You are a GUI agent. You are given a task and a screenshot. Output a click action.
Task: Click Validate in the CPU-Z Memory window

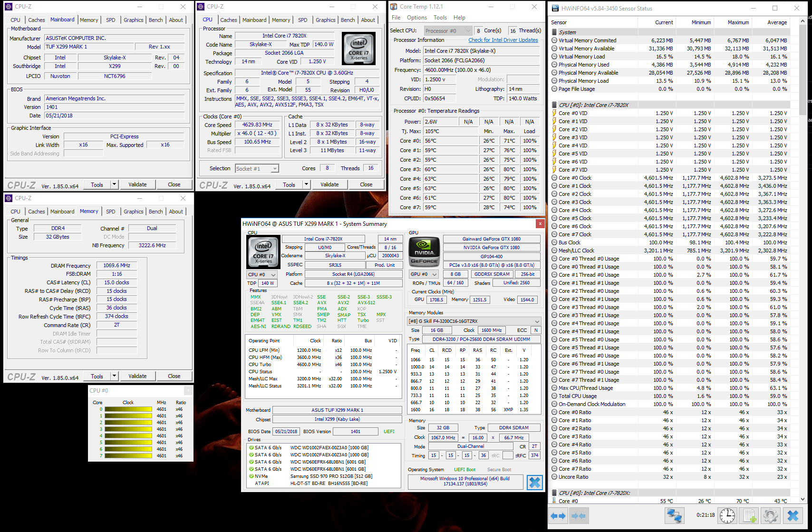point(138,376)
